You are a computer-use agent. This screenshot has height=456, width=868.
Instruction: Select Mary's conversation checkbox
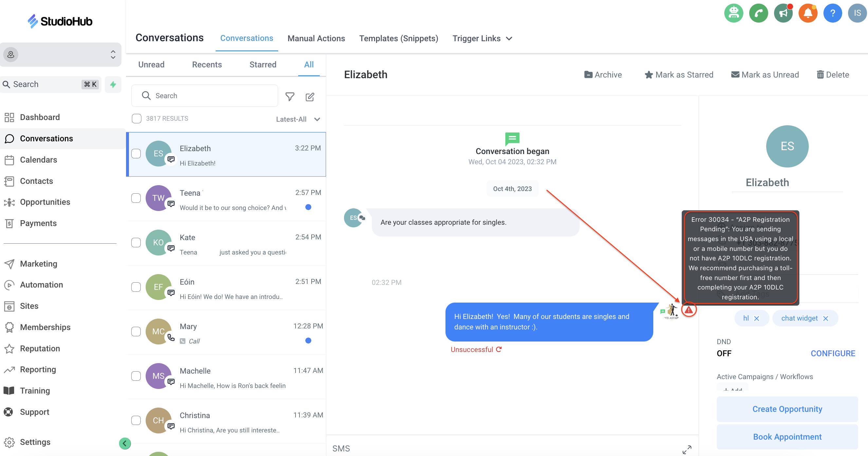point(136,331)
